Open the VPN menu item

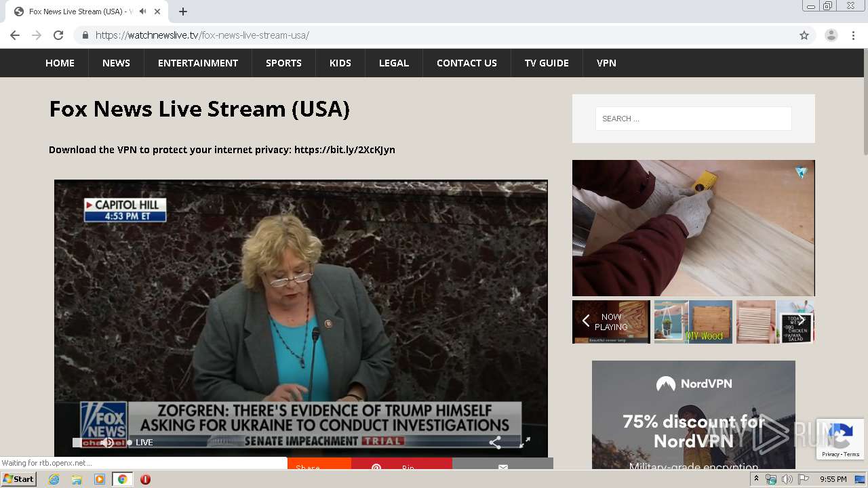pos(606,63)
